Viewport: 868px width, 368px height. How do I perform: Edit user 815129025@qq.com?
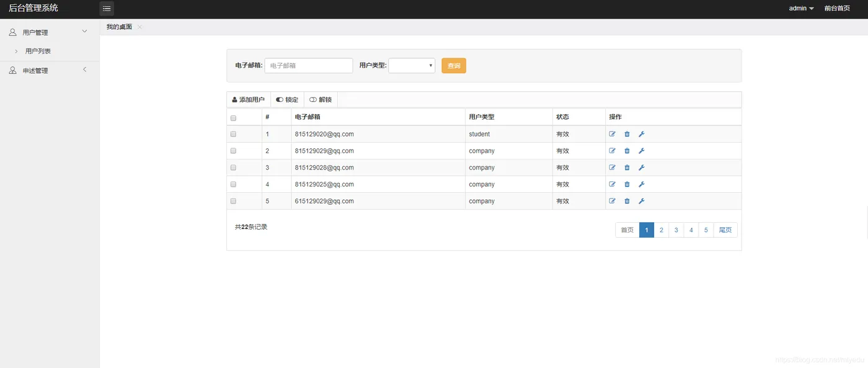pos(613,184)
